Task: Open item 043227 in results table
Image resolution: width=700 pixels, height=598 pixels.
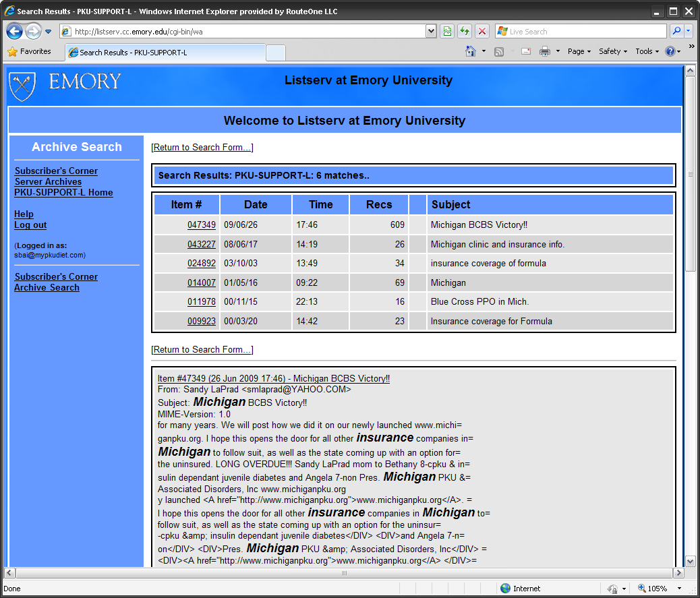Action: click(202, 244)
